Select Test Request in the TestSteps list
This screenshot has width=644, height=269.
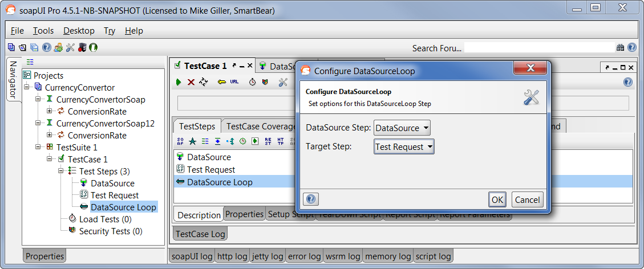click(x=211, y=169)
